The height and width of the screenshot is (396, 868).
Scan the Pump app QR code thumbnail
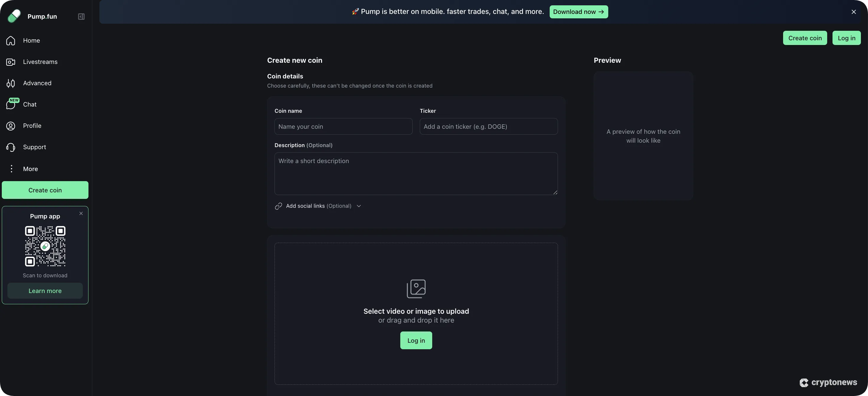45,246
